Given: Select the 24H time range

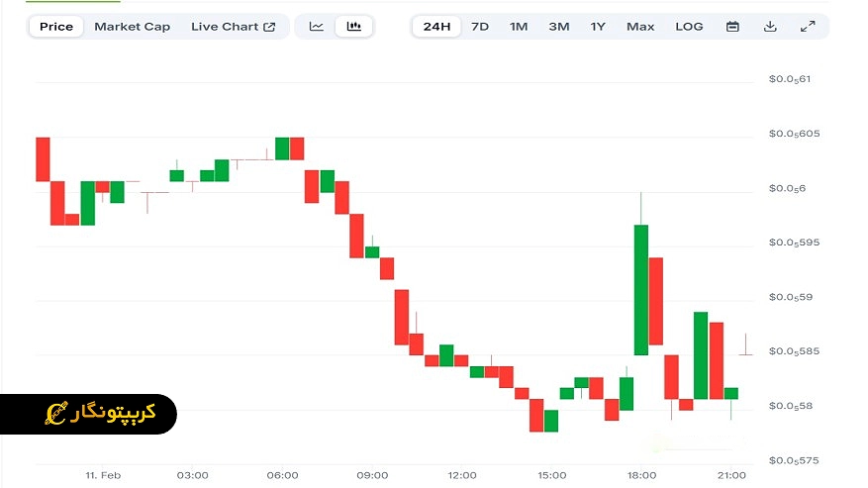Looking at the screenshot, I should point(436,27).
